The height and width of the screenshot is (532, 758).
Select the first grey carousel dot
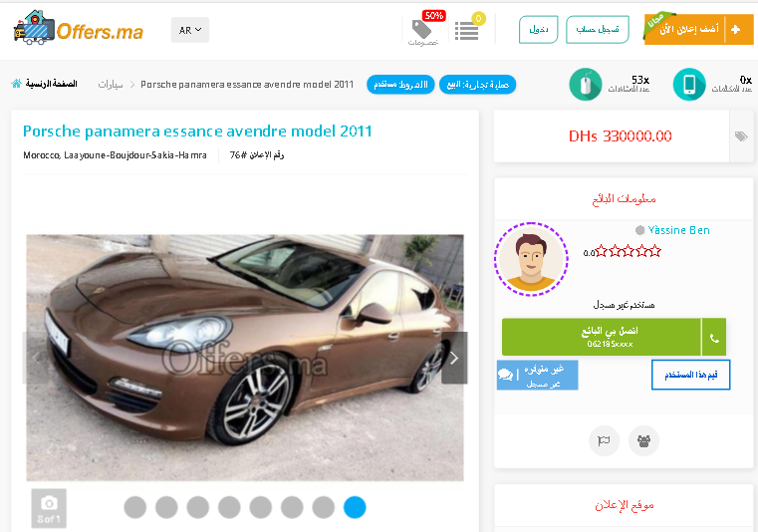(x=134, y=507)
